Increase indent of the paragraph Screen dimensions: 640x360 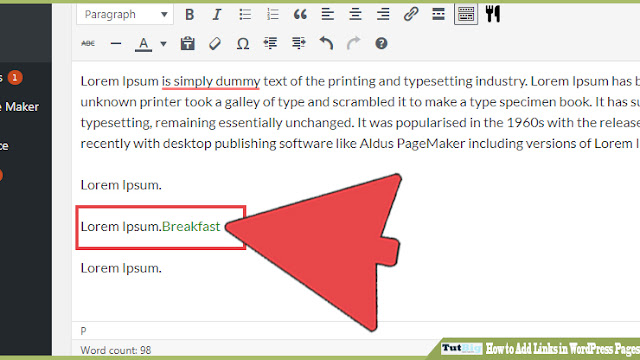298,43
